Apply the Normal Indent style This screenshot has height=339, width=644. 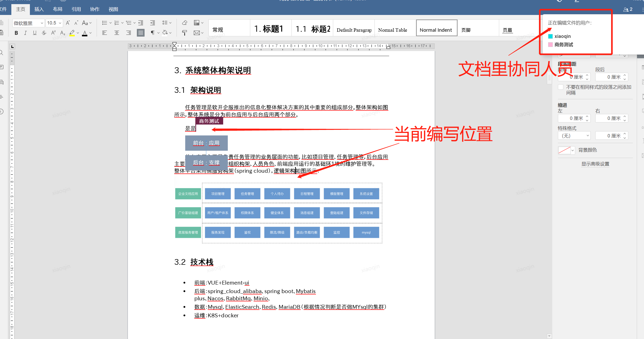(x=436, y=28)
